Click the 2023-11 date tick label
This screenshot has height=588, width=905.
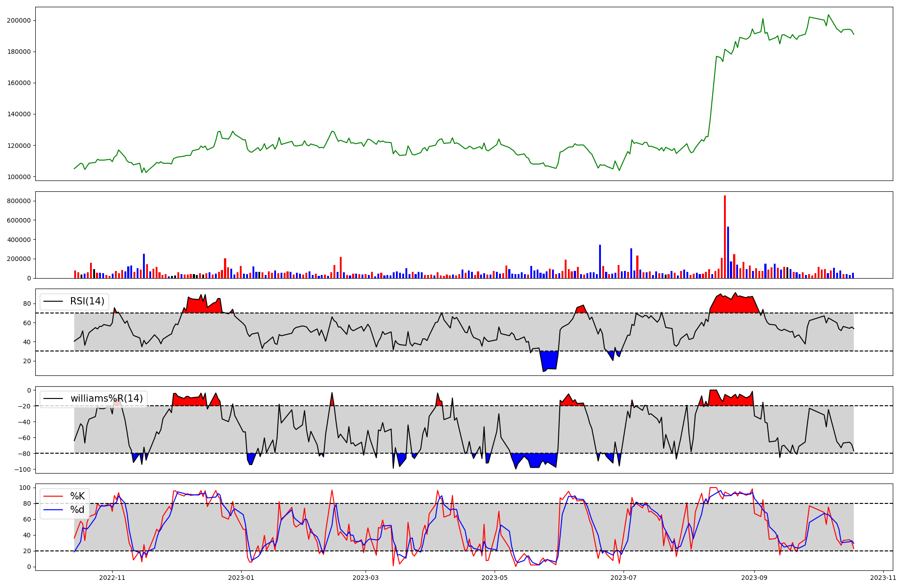[x=883, y=578]
